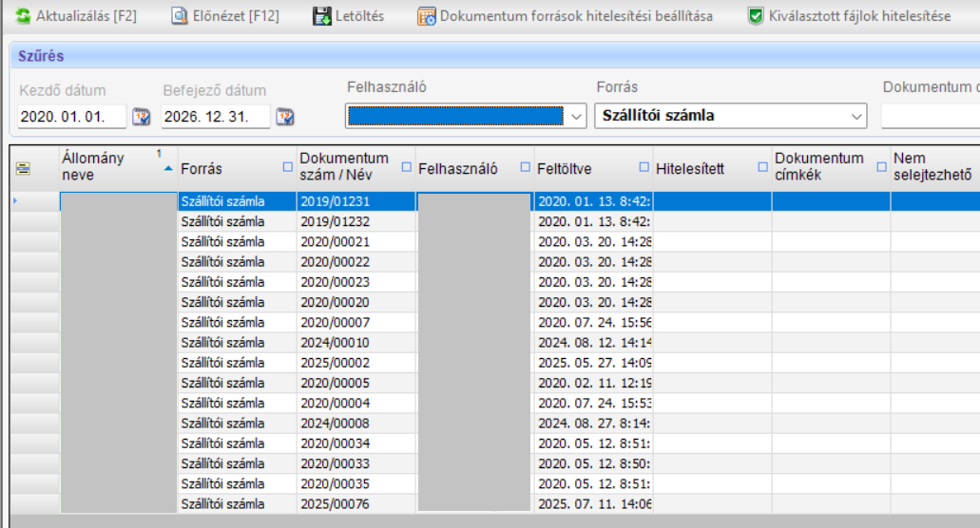Click the grid column chooser icon
Image resolution: width=980 pixels, height=528 pixels.
point(23,168)
